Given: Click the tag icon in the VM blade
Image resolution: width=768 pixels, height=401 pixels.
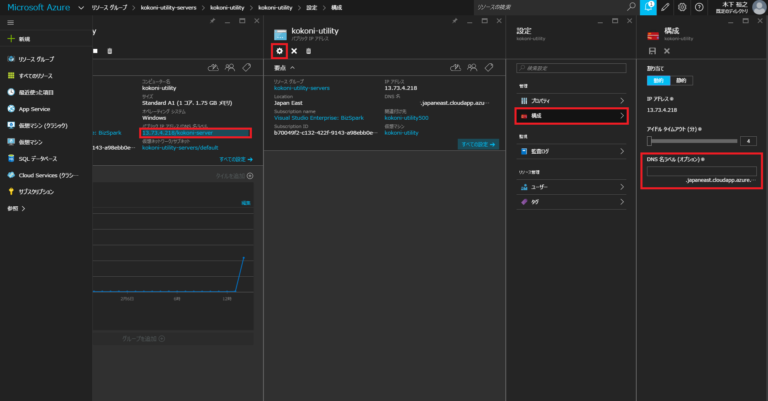Looking at the screenshot, I should tap(247, 68).
